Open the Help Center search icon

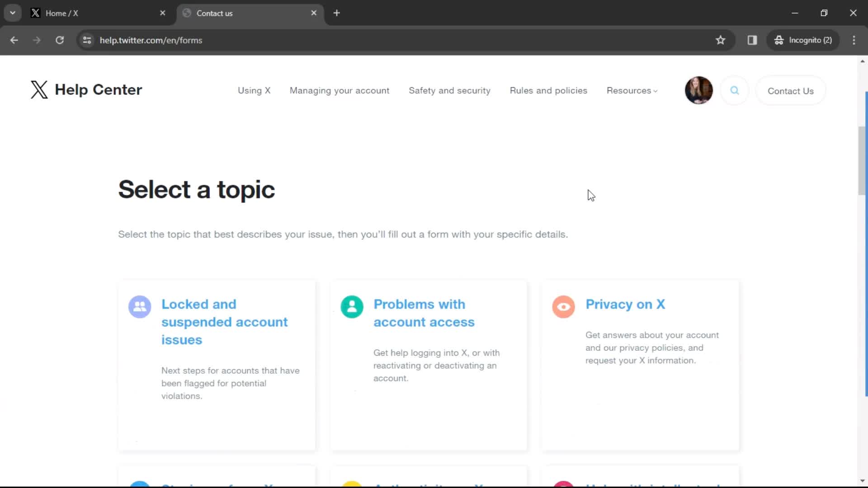click(735, 90)
